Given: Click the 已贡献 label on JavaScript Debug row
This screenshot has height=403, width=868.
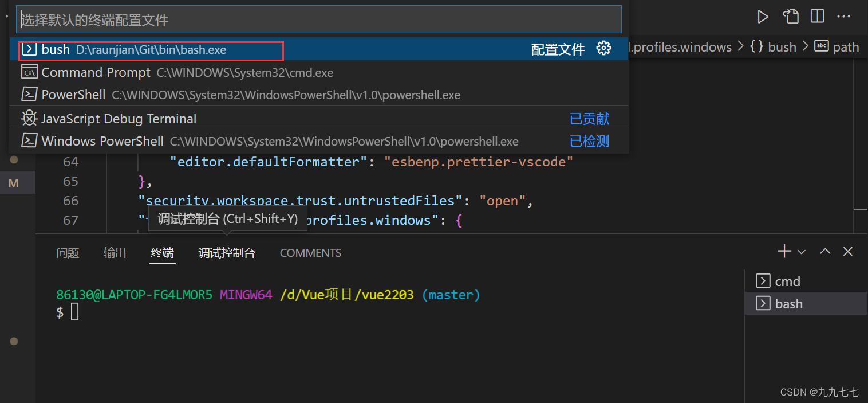Looking at the screenshot, I should [x=589, y=119].
